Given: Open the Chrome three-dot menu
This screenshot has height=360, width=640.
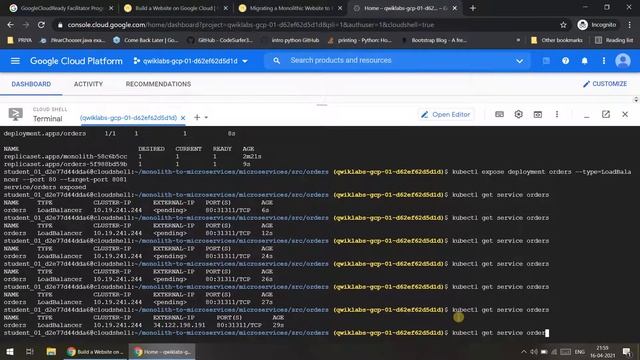Looking at the screenshot, I should pos(629,25).
